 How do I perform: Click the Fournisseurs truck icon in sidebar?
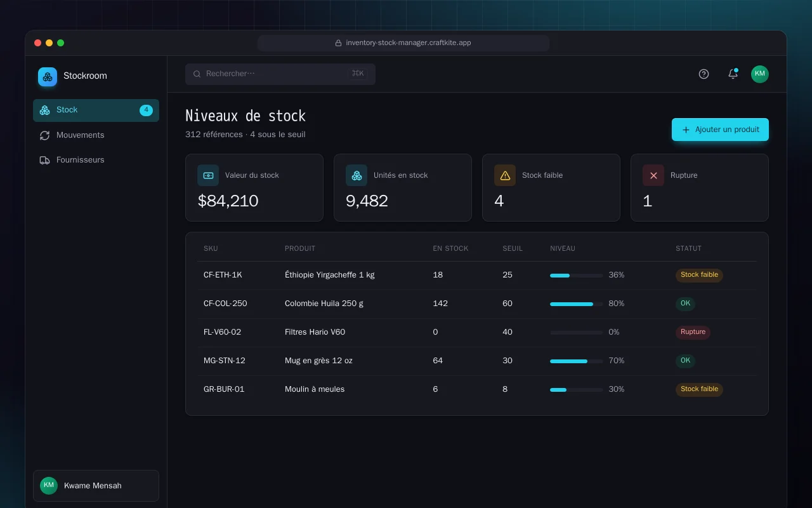(x=44, y=160)
